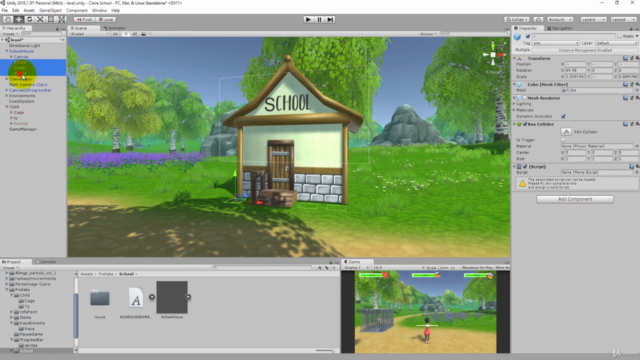
Task: Select the Move tool in the toolbar
Action: click(x=18, y=19)
